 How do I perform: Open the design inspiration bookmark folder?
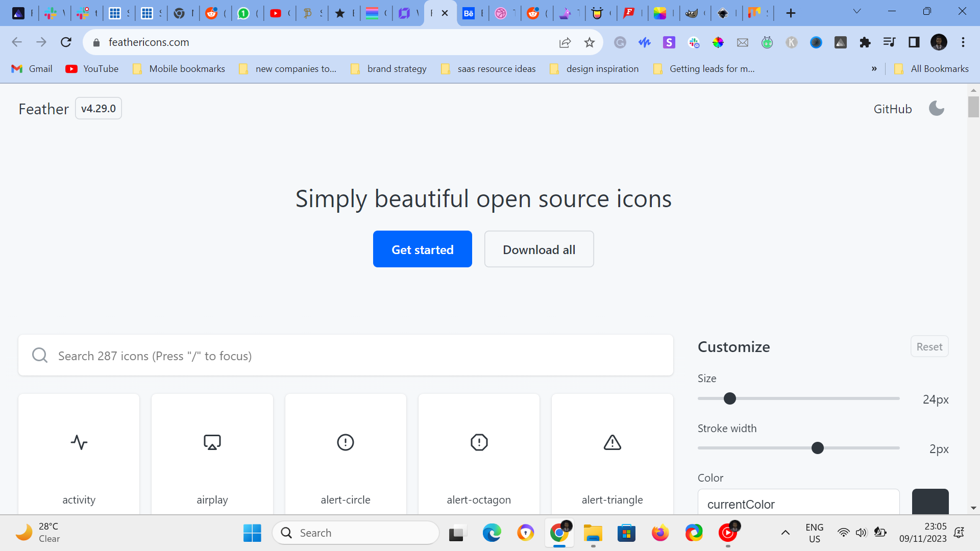(x=595, y=69)
